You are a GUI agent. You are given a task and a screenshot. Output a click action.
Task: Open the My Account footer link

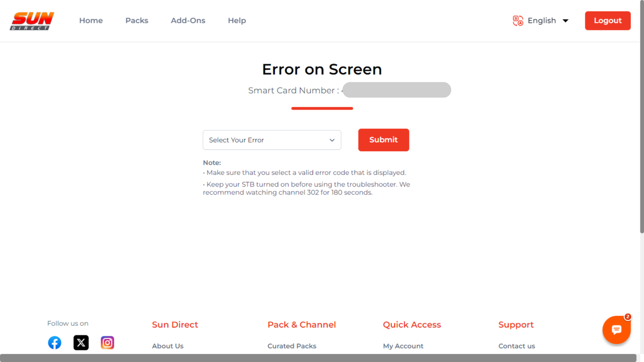click(403, 346)
